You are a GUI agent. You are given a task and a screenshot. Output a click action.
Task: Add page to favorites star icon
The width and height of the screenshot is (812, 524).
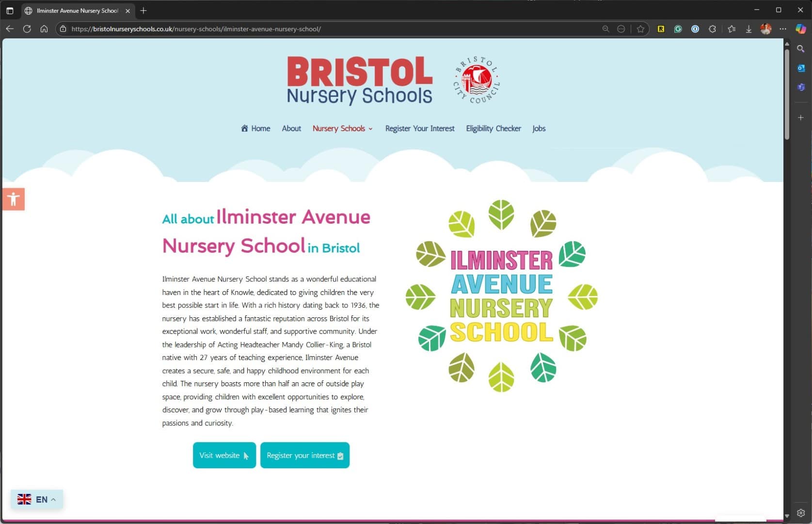tap(640, 29)
